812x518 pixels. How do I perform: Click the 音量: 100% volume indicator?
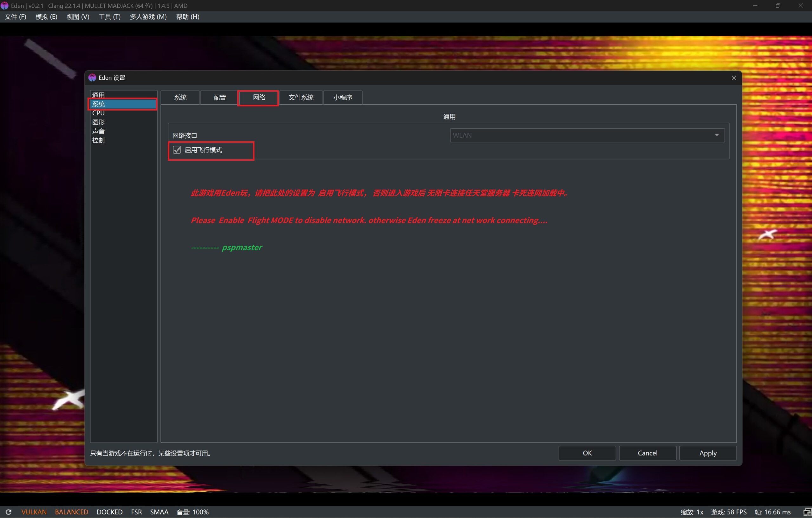(193, 512)
